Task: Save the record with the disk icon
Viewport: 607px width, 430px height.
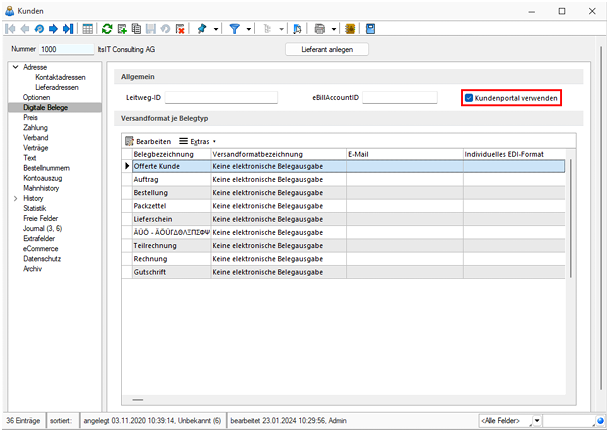Action: pos(151,29)
